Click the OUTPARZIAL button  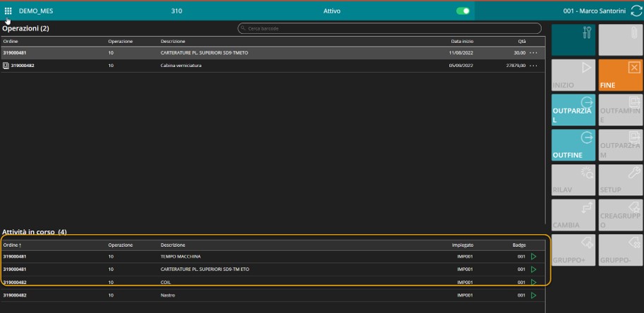pyautogui.click(x=573, y=110)
